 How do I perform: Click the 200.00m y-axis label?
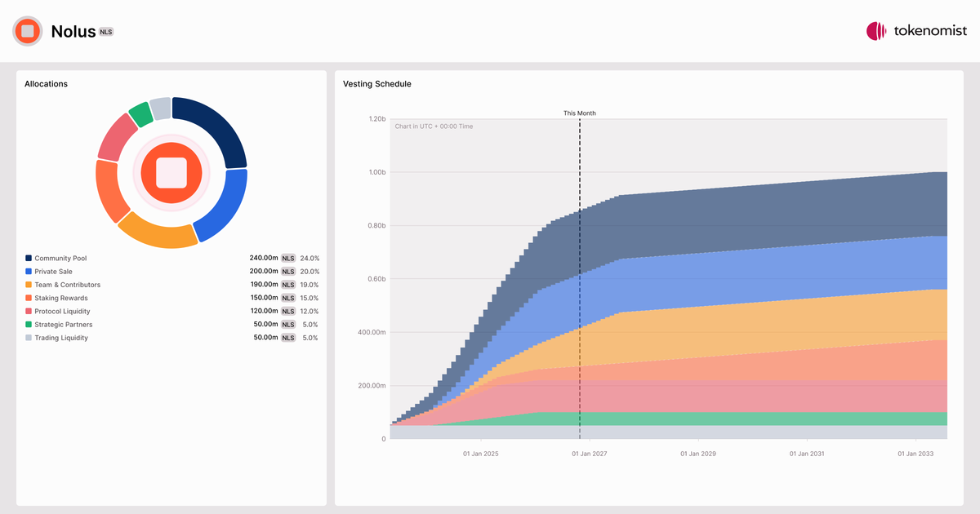372,386
